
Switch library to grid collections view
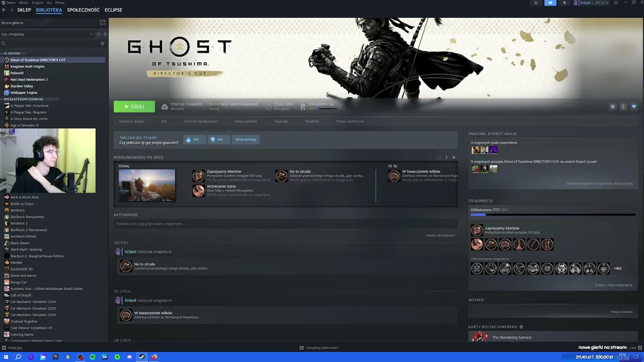(103, 23)
